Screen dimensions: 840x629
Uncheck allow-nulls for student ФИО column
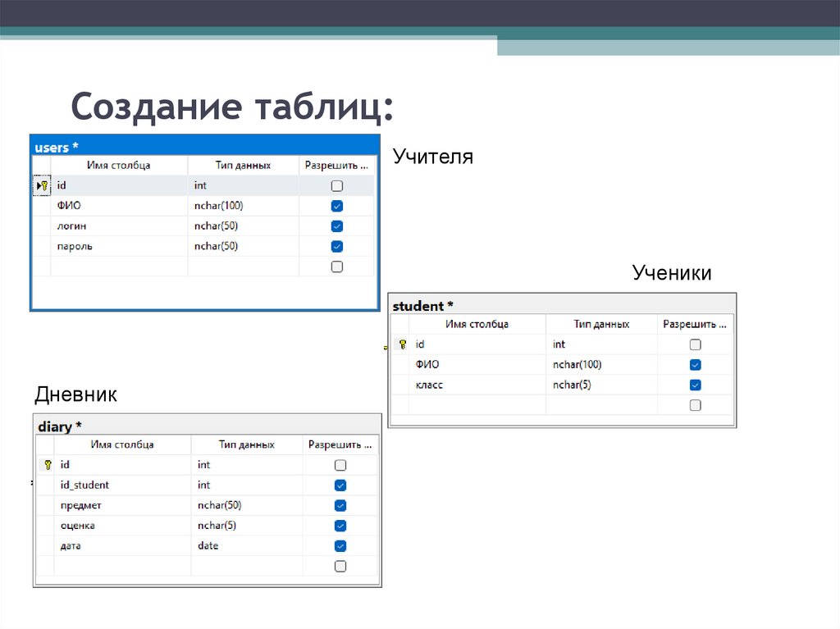(696, 365)
